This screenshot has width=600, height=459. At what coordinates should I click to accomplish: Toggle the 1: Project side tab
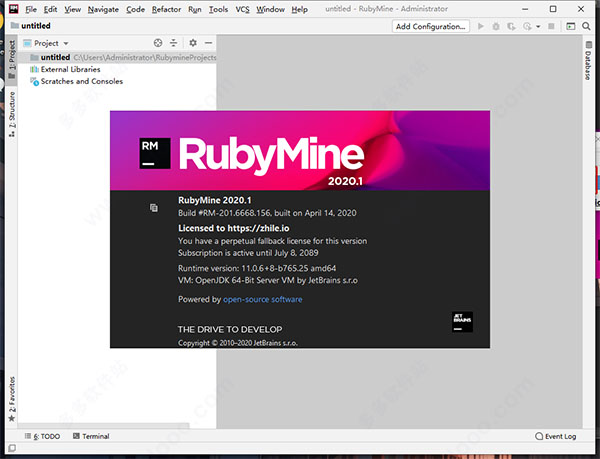[x=12, y=59]
